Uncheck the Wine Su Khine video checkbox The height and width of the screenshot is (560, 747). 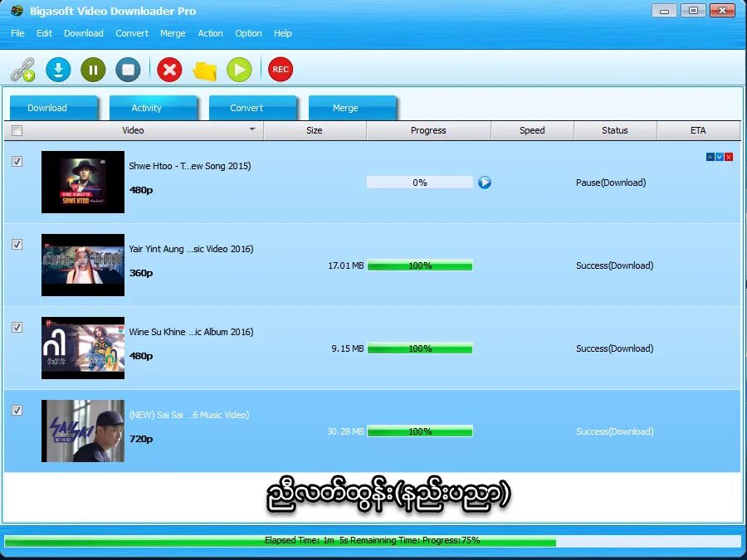tap(17, 327)
